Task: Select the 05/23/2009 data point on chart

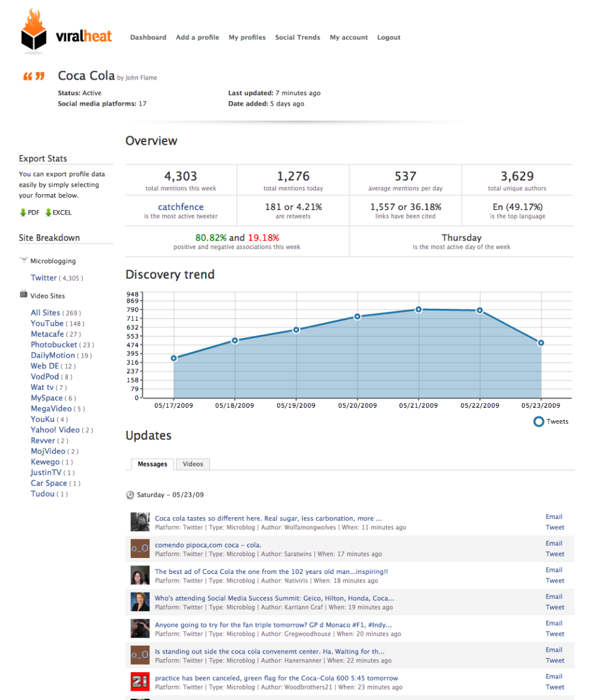Action: pos(540,343)
